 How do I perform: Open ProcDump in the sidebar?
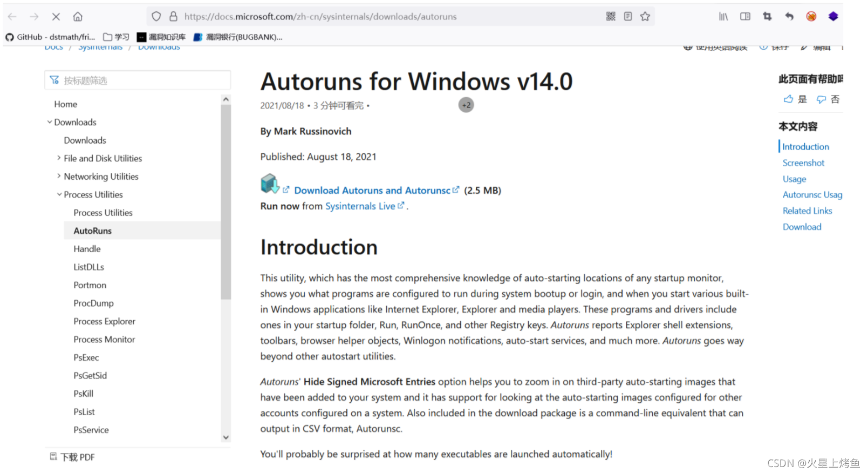[x=93, y=303]
